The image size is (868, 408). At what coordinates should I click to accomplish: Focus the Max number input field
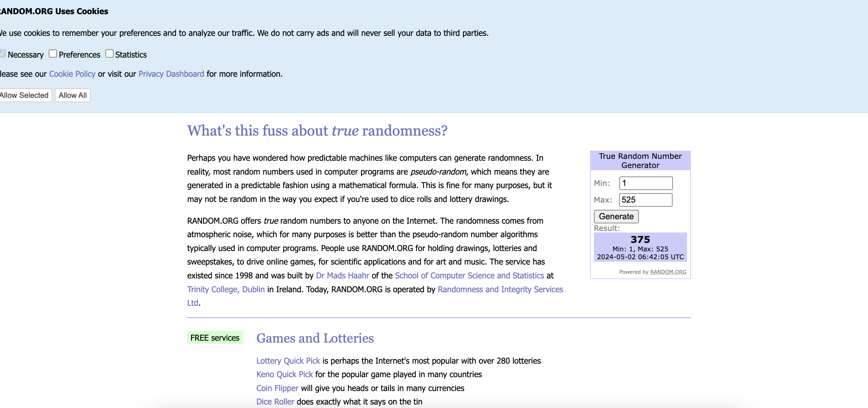tap(645, 200)
